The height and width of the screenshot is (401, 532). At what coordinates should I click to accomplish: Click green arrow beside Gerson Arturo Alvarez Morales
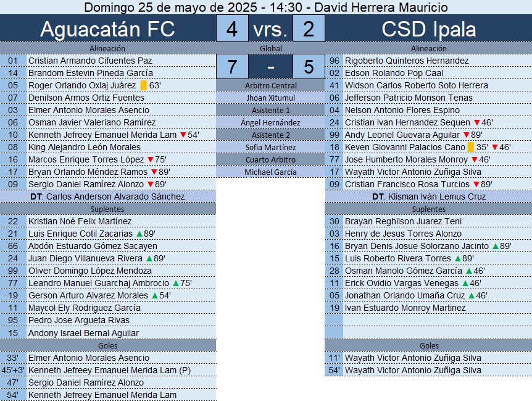[154, 295]
